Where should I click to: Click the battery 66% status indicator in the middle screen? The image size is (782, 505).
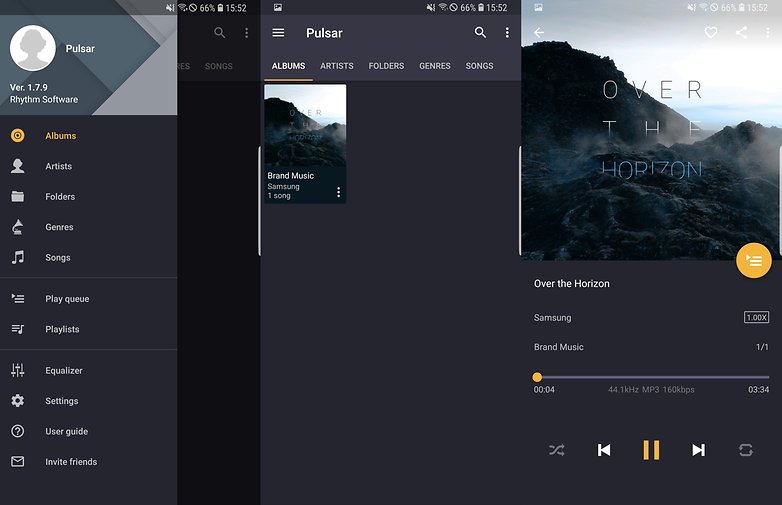[471, 7]
